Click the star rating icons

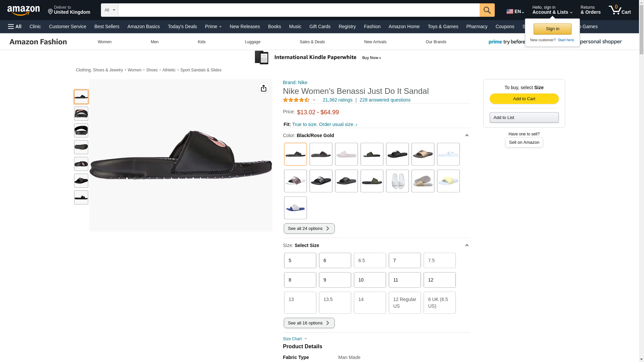coord(296,100)
